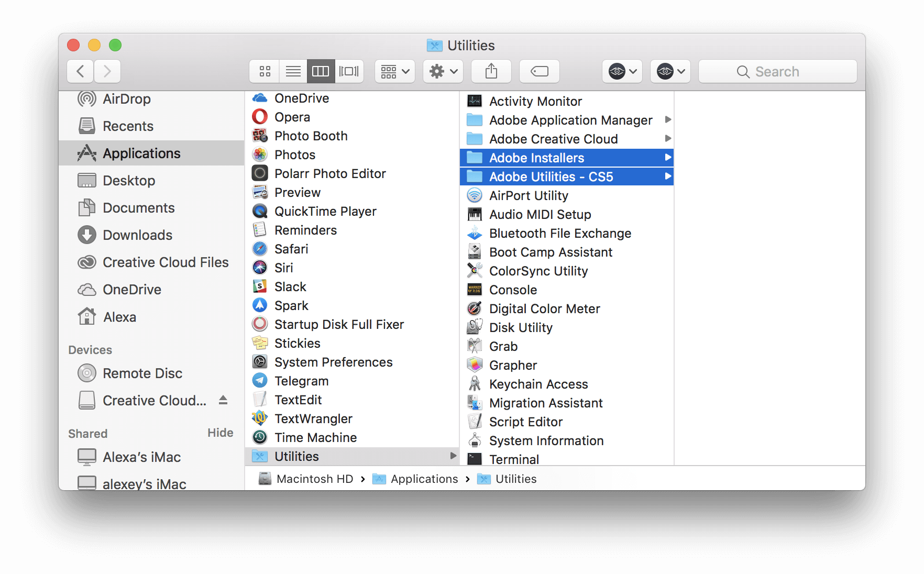Expand the Adobe Creative Cloud folder arrow
The width and height of the screenshot is (924, 574).
pyautogui.click(x=667, y=139)
